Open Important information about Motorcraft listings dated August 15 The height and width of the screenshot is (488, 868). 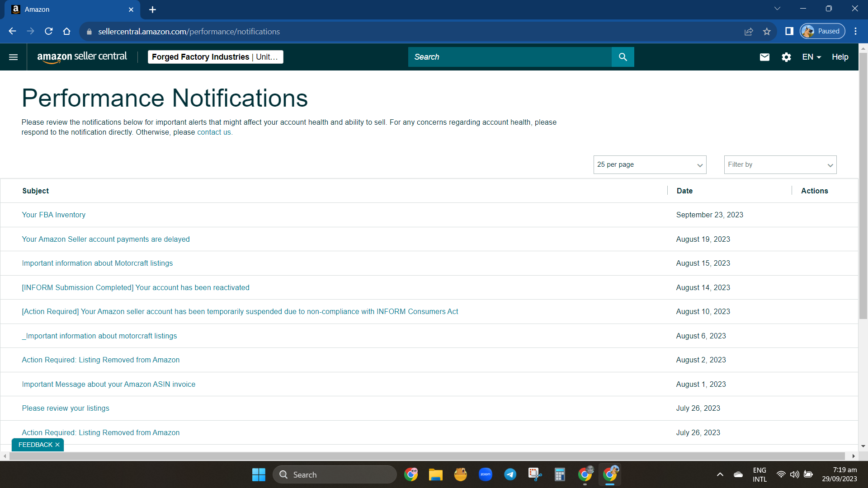[x=97, y=263]
